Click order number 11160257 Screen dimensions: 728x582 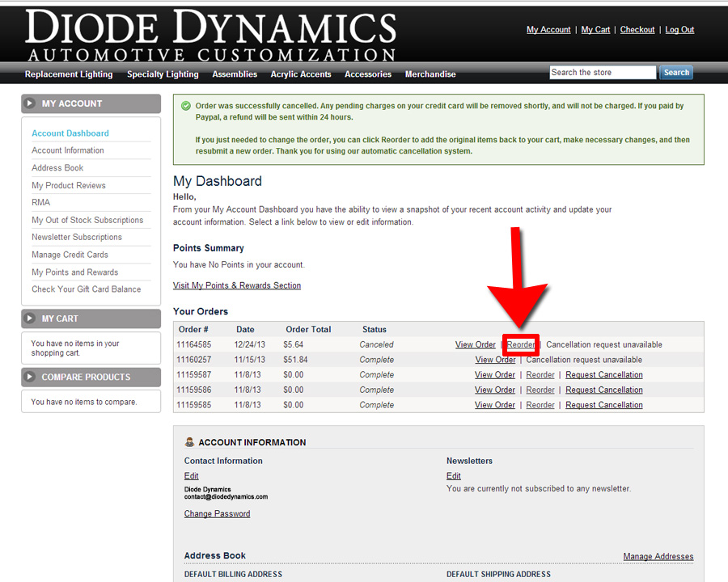(x=193, y=360)
